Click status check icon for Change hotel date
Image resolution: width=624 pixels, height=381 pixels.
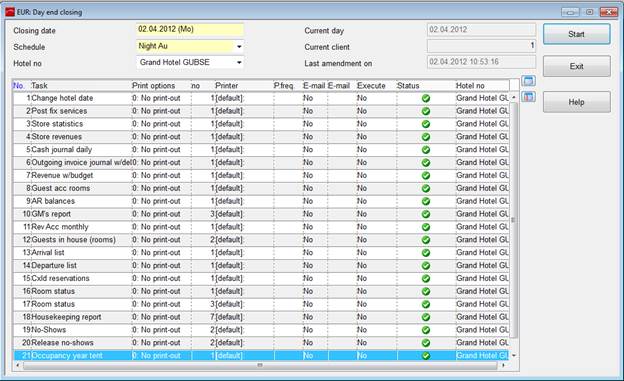(x=426, y=98)
